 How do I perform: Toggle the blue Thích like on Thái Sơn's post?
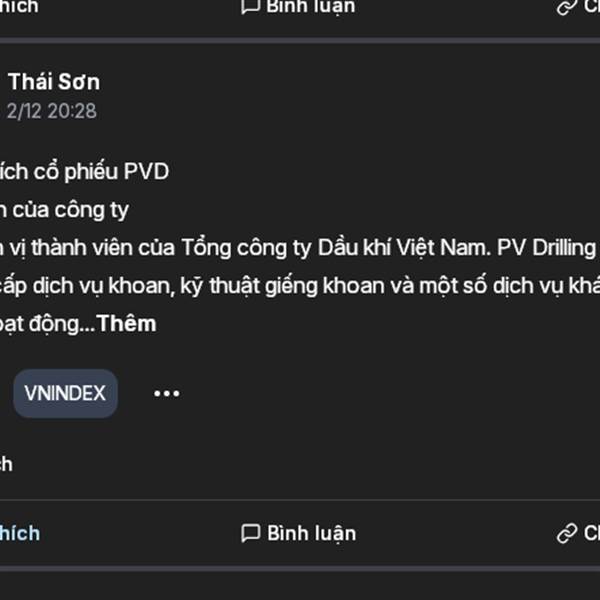20,533
